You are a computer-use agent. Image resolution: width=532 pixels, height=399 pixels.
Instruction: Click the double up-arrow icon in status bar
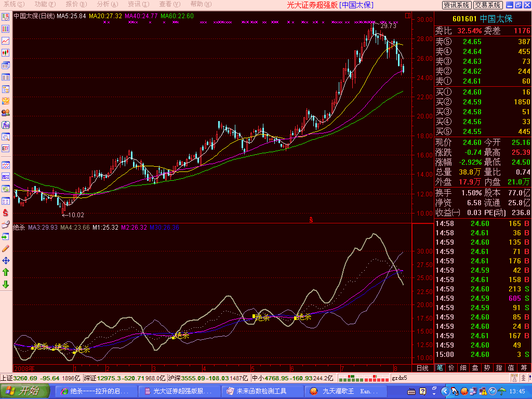(524, 378)
